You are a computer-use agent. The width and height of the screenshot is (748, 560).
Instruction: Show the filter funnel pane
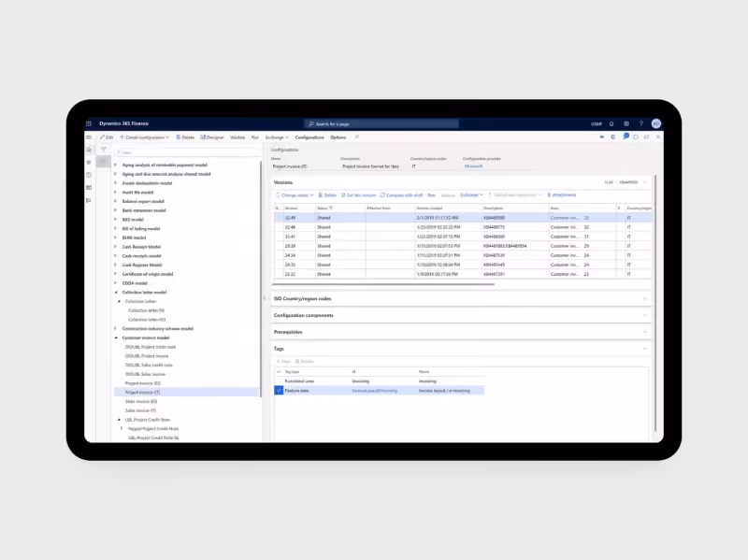[x=104, y=150]
